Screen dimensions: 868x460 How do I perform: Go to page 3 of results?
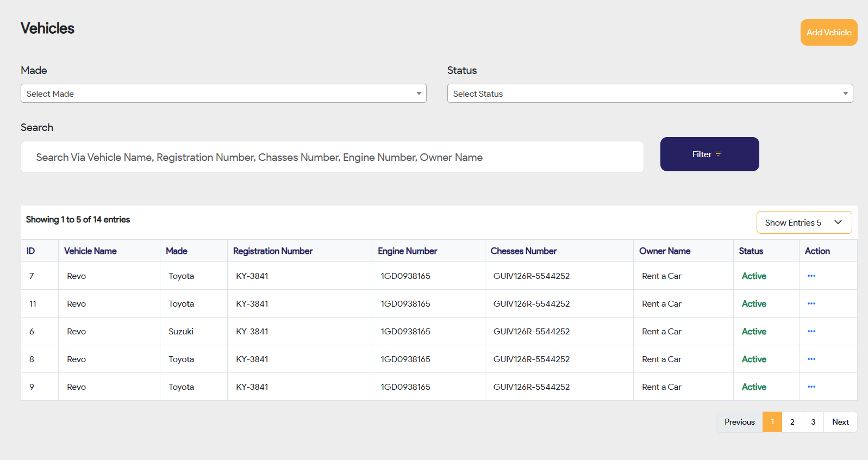(813, 422)
